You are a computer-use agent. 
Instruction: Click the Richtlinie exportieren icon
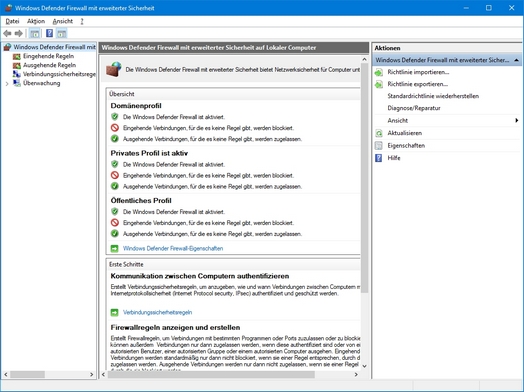pos(379,85)
